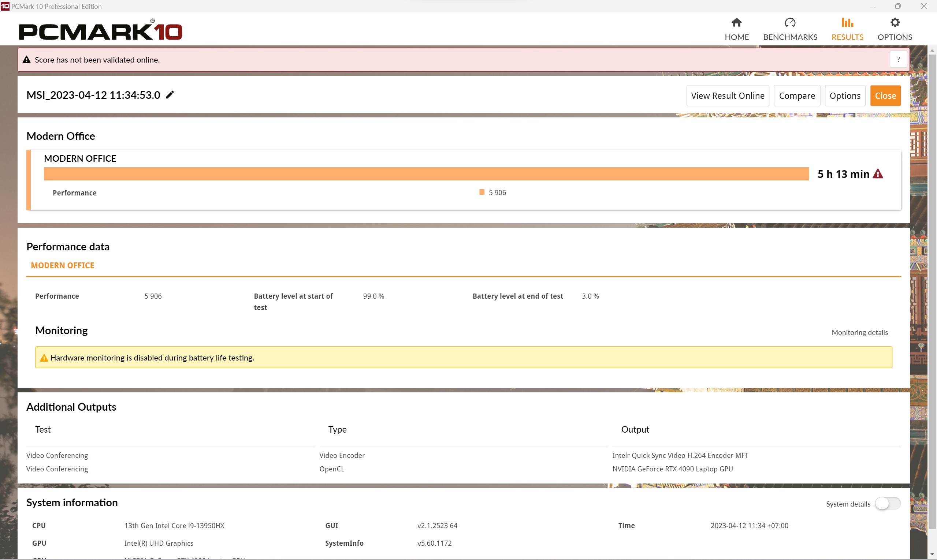Click the pencil icon to rename the result
This screenshot has width=937, height=560.
pyautogui.click(x=170, y=95)
